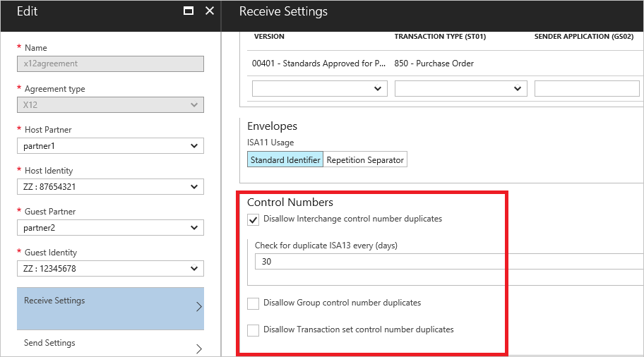Choose Standard Identifier for ISA11 Usage
Viewport: 644px width, 357px height.
click(285, 160)
